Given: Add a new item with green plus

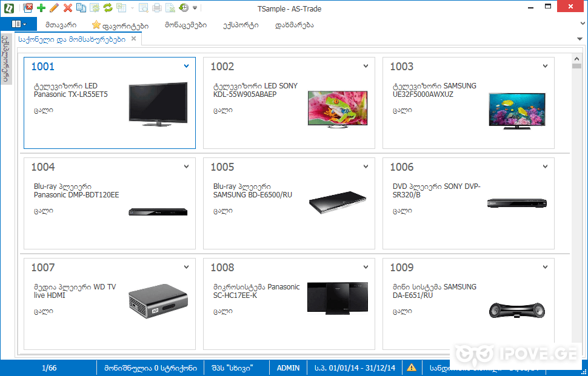Looking at the screenshot, I should click(41, 7).
